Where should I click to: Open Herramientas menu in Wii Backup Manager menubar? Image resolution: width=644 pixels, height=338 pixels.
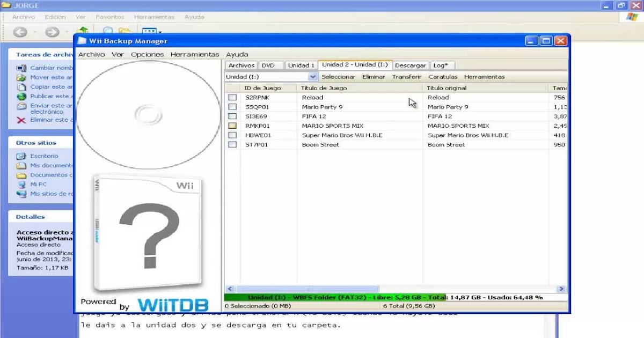pos(195,54)
